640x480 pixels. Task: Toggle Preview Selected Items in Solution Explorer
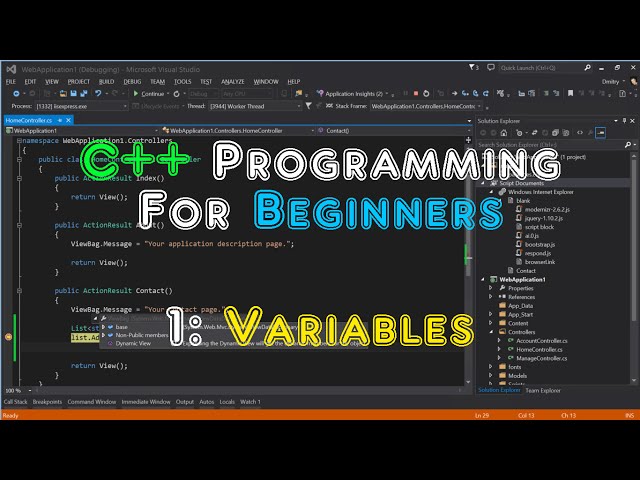[600, 133]
